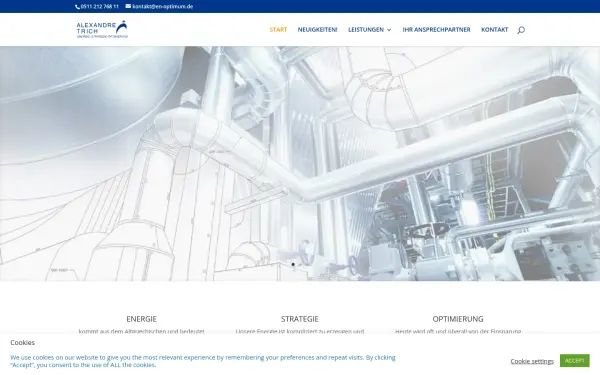This screenshot has width=600, height=375.
Task: Open the START menu item
Action: (x=278, y=29)
